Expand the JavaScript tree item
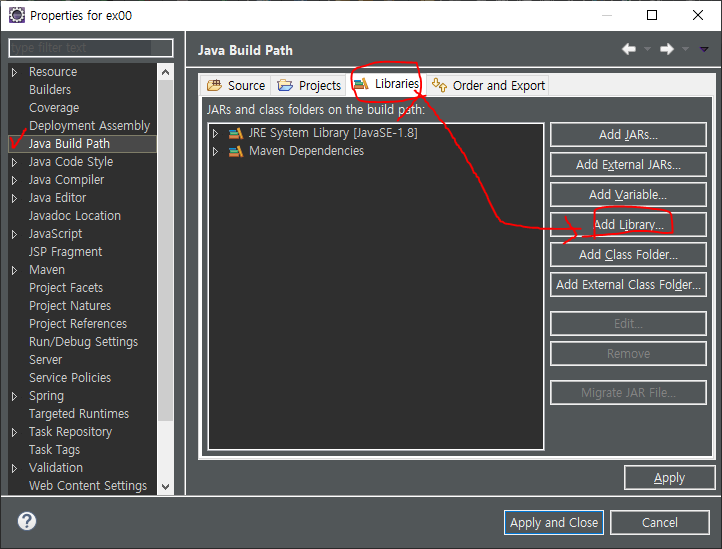722x549 pixels. click(14, 234)
